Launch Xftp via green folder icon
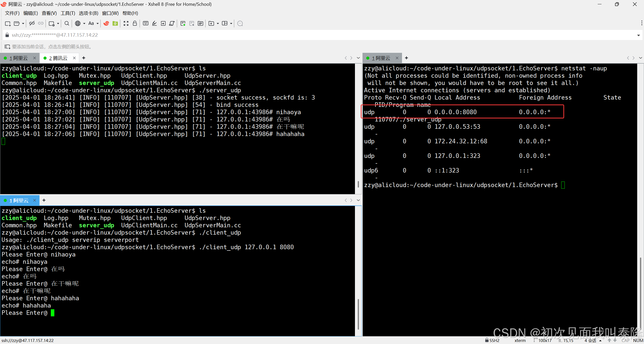Image resolution: width=644 pixels, height=344 pixels. (x=115, y=23)
